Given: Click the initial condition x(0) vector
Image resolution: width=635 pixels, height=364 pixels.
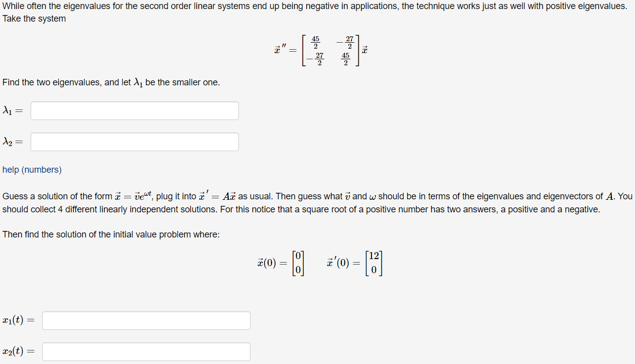Looking at the screenshot, I should [x=280, y=262].
